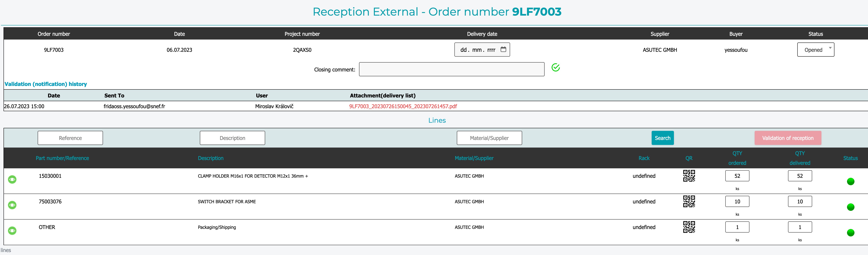The height and width of the screenshot is (255, 868).
Task: Toggle eye icon for part 75003076
Action: point(12,205)
